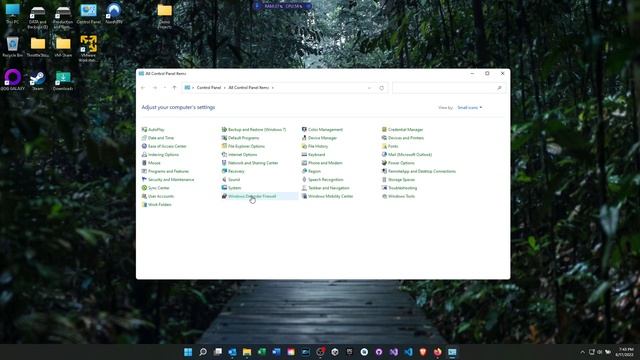Open Storage Spaces
The width and height of the screenshot is (640, 360).
click(398, 180)
